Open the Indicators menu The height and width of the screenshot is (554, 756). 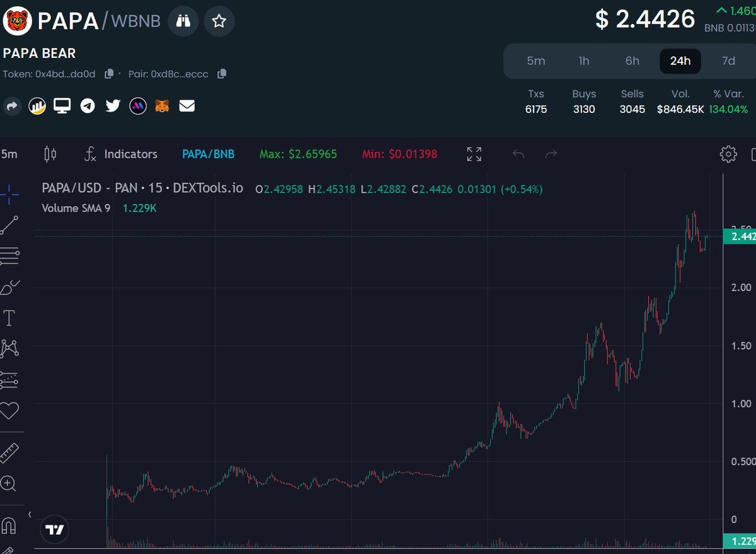point(121,154)
